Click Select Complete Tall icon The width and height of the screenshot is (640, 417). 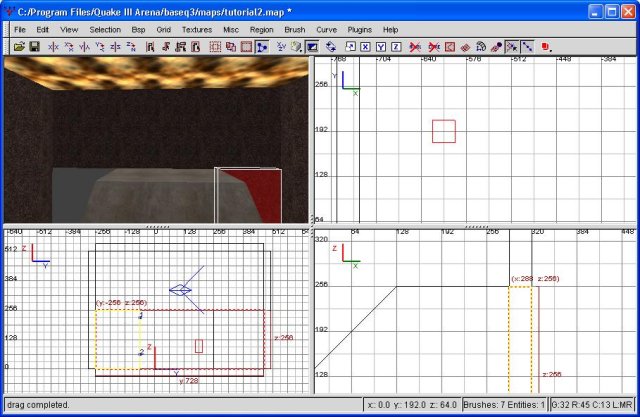coord(150,47)
